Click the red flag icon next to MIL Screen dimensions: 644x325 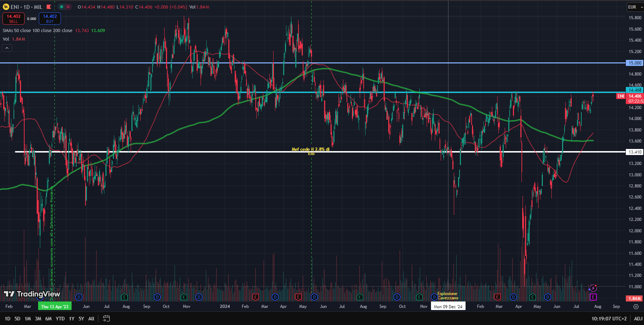pos(49,7)
